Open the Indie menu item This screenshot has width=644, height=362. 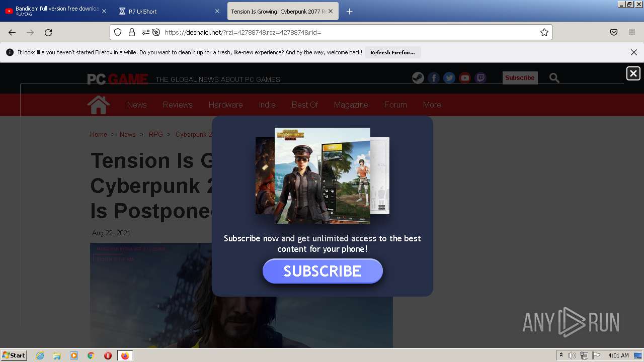tap(267, 105)
